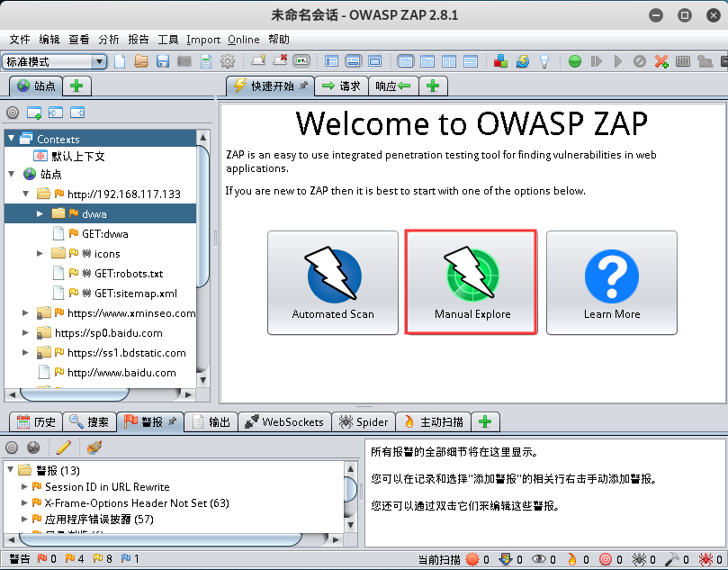The width and height of the screenshot is (728, 570).
Task: Open the 文件 menu
Action: [20, 40]
